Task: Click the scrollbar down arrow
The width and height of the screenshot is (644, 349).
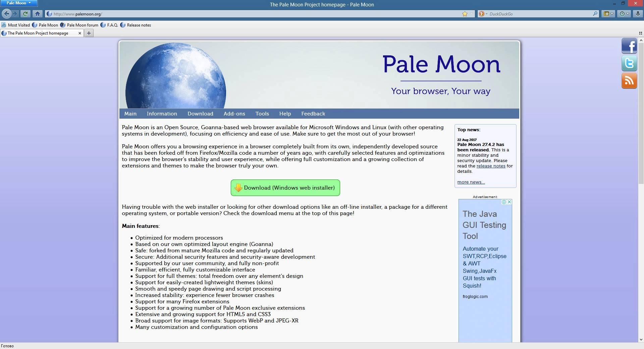Action: click(641, 340)
